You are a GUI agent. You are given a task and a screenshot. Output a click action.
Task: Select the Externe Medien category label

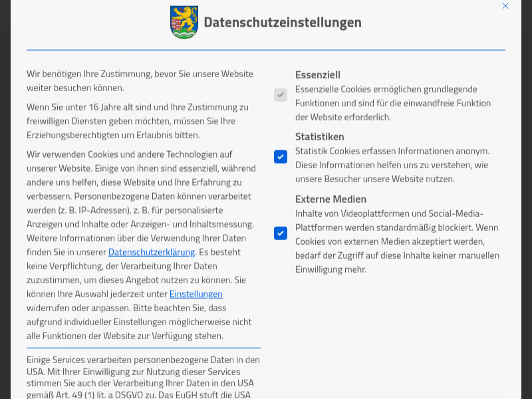(x=331, y=199)
